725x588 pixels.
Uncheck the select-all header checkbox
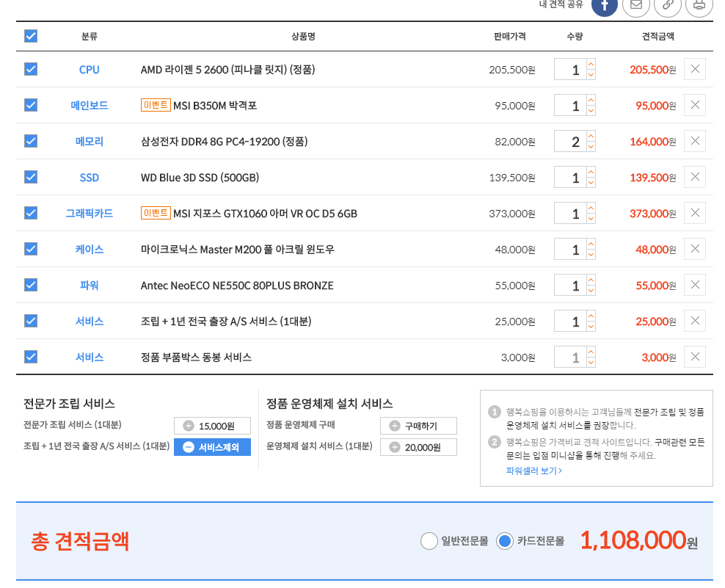[x=31, y=36]
